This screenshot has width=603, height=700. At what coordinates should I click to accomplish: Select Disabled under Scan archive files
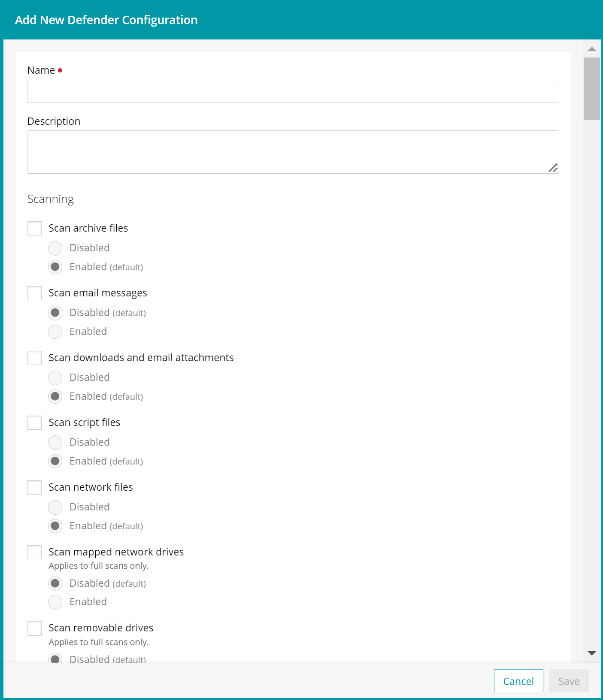click(x=55, y=248)
